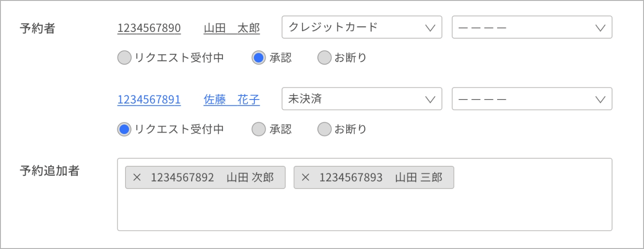The height and width of the screenshot is (249, 644).
Task: Select お断り radio for 山田 太郎
Action: (324, 58)
